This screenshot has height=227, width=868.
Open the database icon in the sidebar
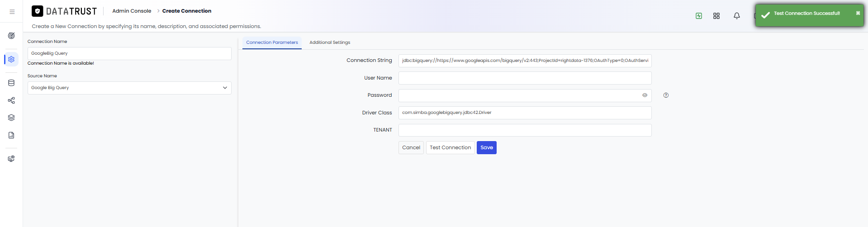tap(11, 83)
